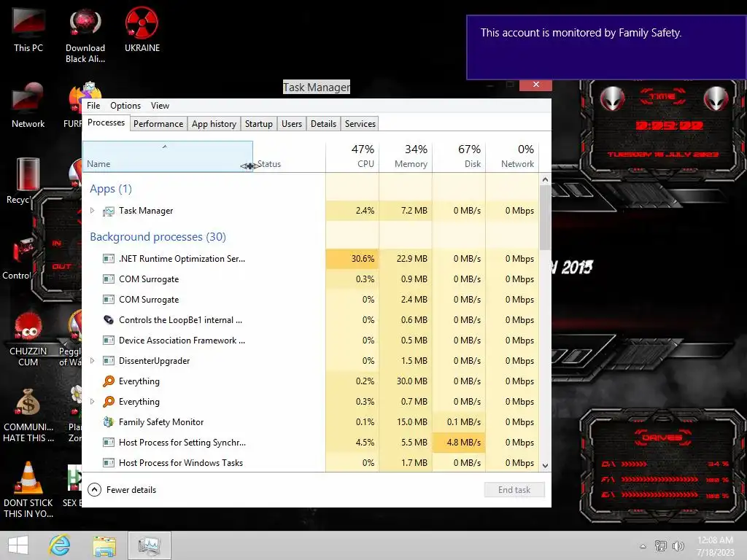Open the This PC desktop icon
The image size is (747, 560).
click(x=28, y=29)
